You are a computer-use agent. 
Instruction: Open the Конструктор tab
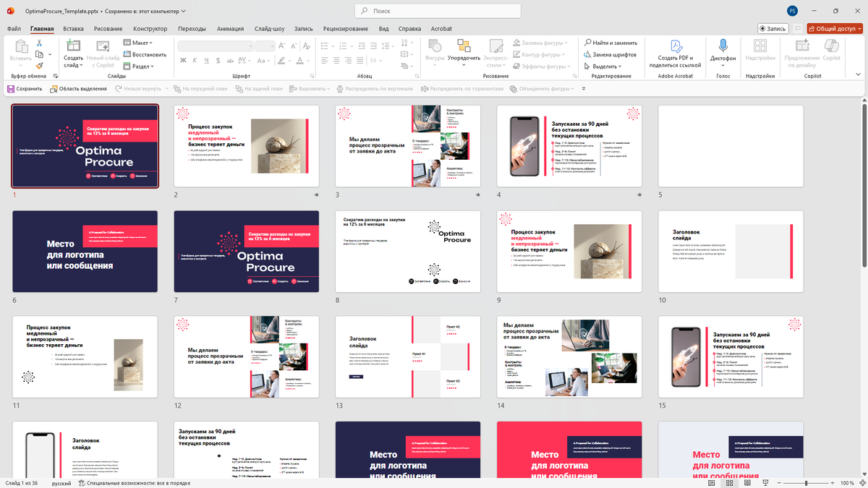150,29
